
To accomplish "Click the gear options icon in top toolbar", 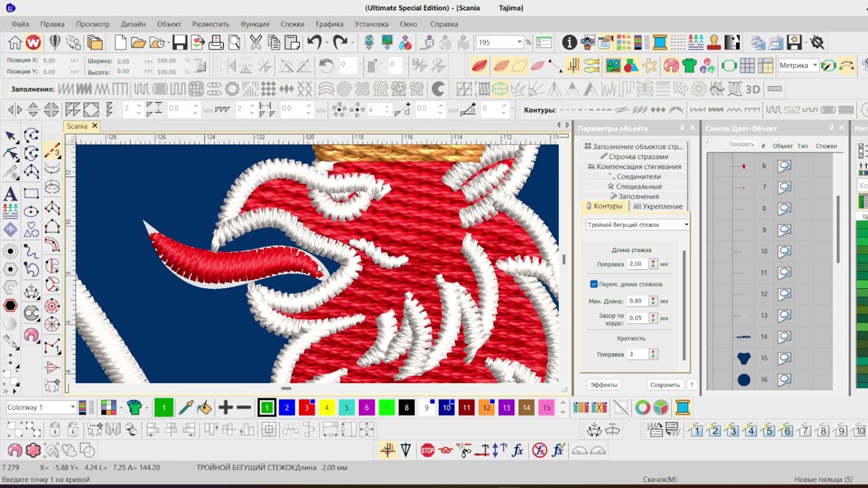I will (x=817, y=43).
